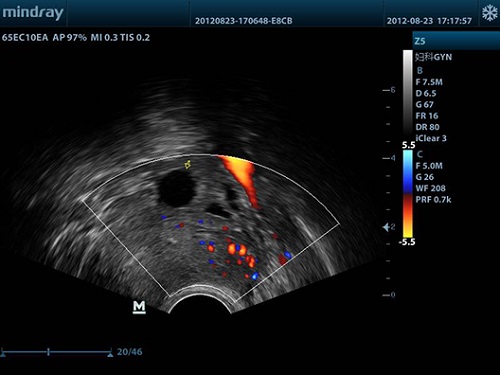Click the B mode gain G 67 parameter
Image resolution: width=500 pixels, height=375 pixels.
(424, 105)
